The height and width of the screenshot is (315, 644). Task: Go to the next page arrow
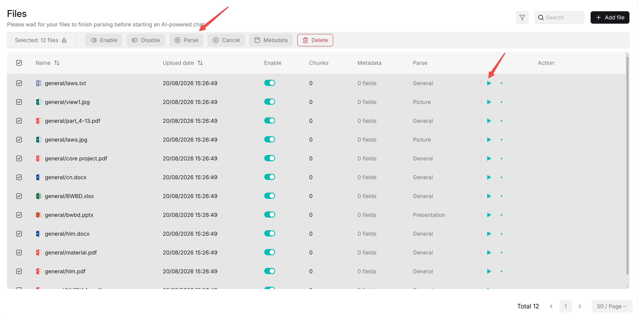pyautogui.click(x=580, y=306)
